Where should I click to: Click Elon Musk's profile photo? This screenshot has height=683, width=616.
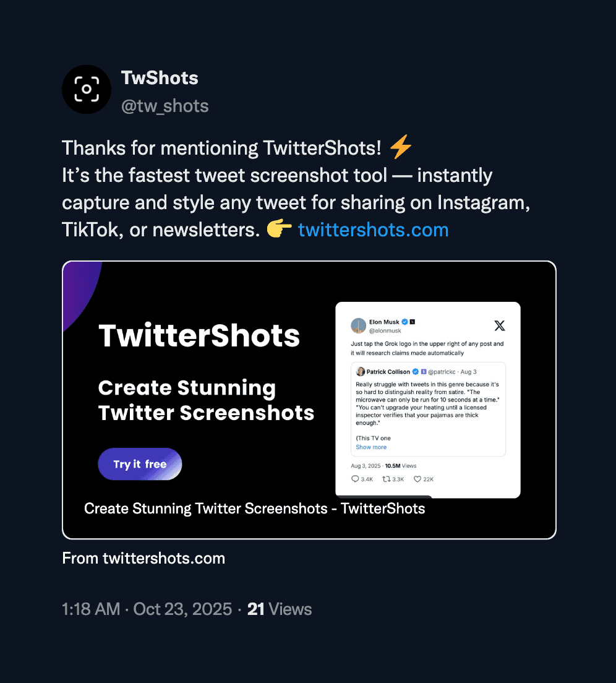[x=359, y=325]
